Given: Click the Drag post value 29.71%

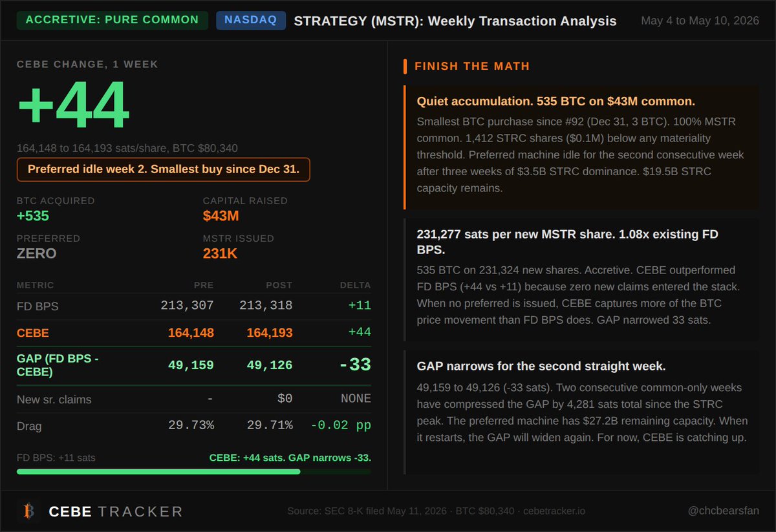Looking at the screenshot, I should [270, 426].
